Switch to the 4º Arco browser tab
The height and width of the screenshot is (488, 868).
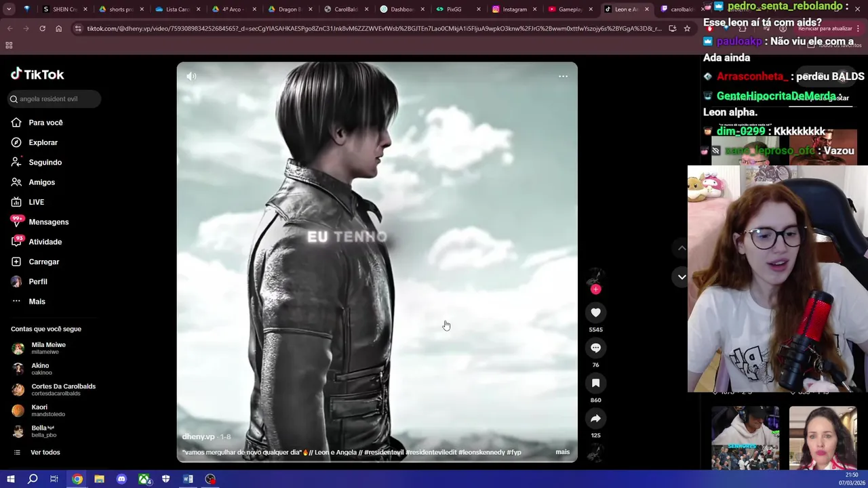(229, 9)
